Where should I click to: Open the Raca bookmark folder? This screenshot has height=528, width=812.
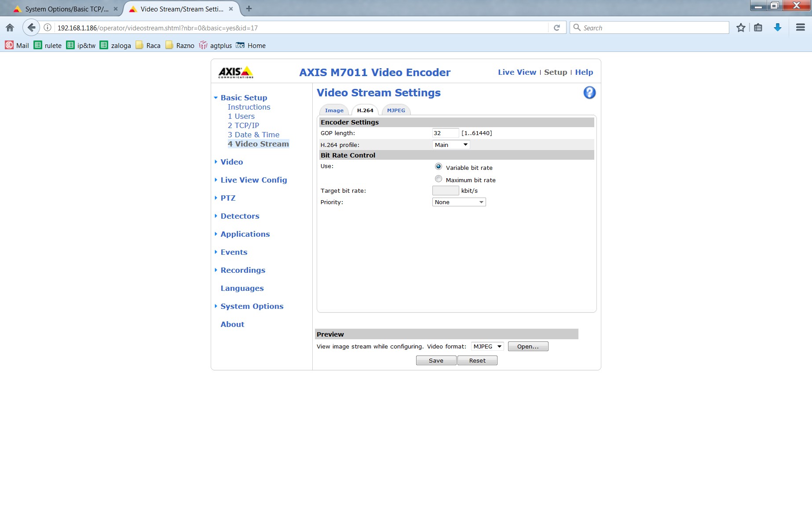pyautogui.click(x=148, y=45)
